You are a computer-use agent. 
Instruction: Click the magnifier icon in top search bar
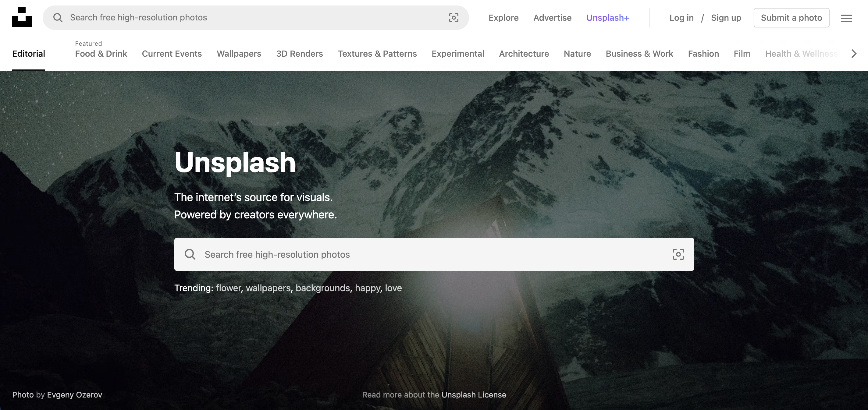(x=58, y=18)
